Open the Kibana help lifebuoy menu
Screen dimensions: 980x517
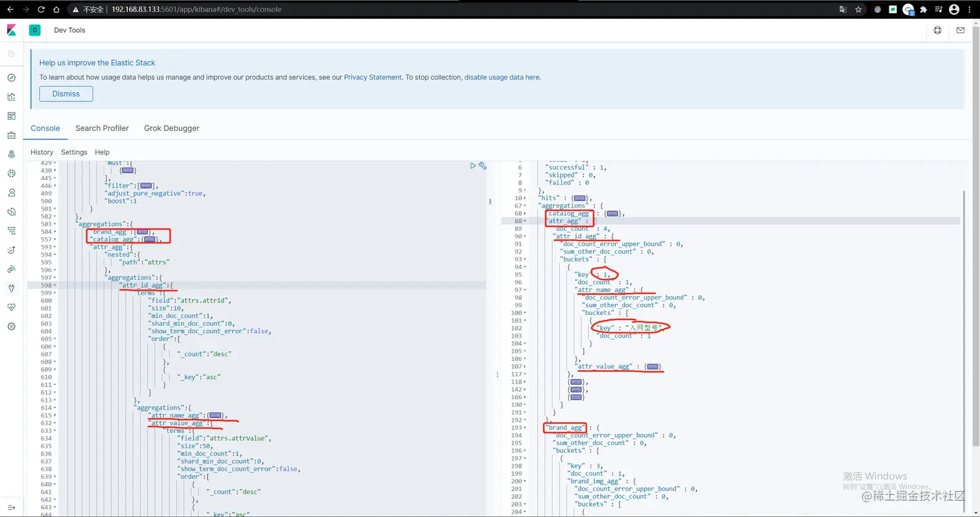click(937, 30)
